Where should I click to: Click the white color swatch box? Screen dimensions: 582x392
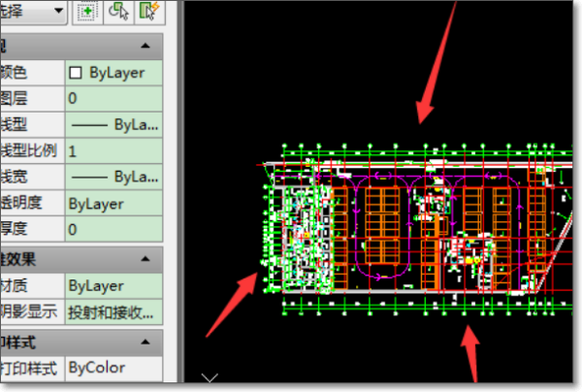[x=76, y=73]
